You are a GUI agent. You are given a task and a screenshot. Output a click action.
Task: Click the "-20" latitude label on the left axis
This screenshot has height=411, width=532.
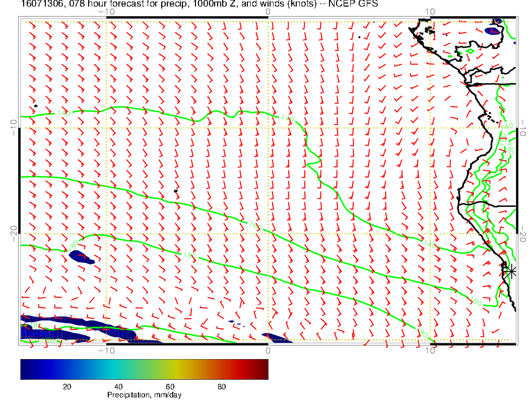pos(14,234)
